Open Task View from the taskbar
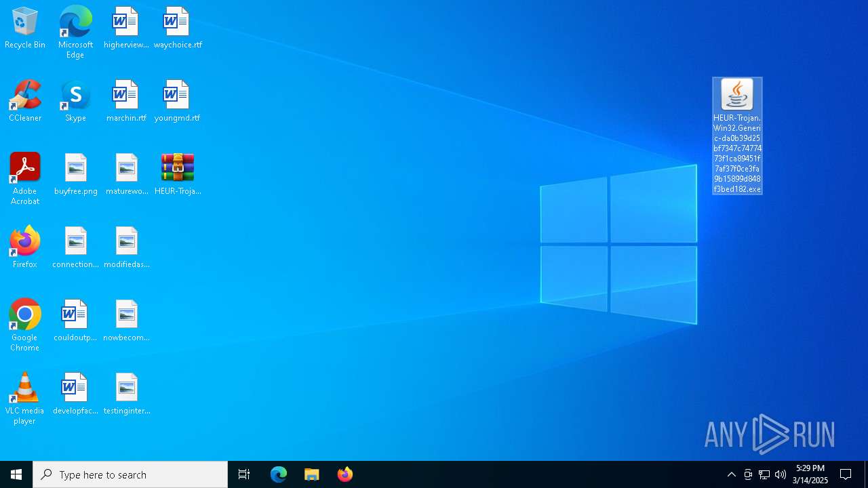The image size is (868, 488). 244,474
